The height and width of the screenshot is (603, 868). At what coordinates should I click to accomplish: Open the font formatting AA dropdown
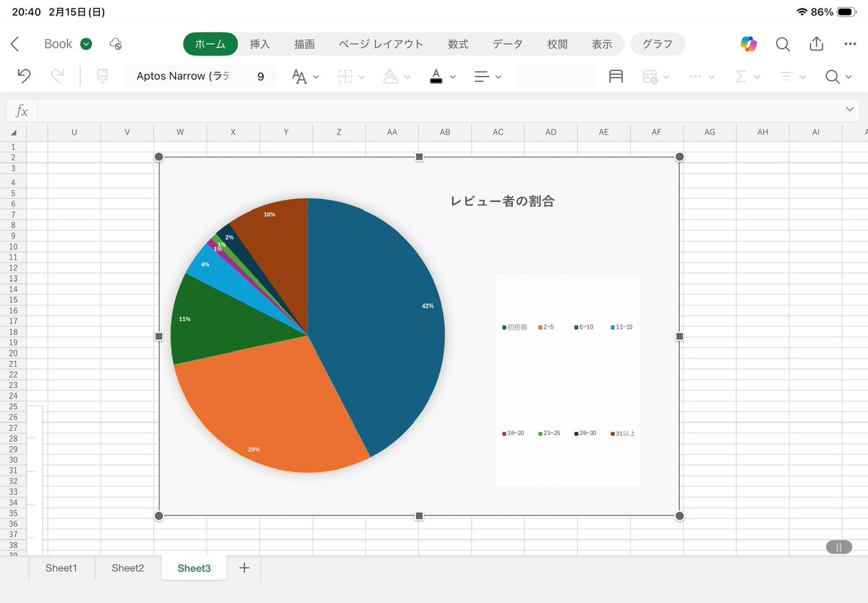tap(305, 76)
